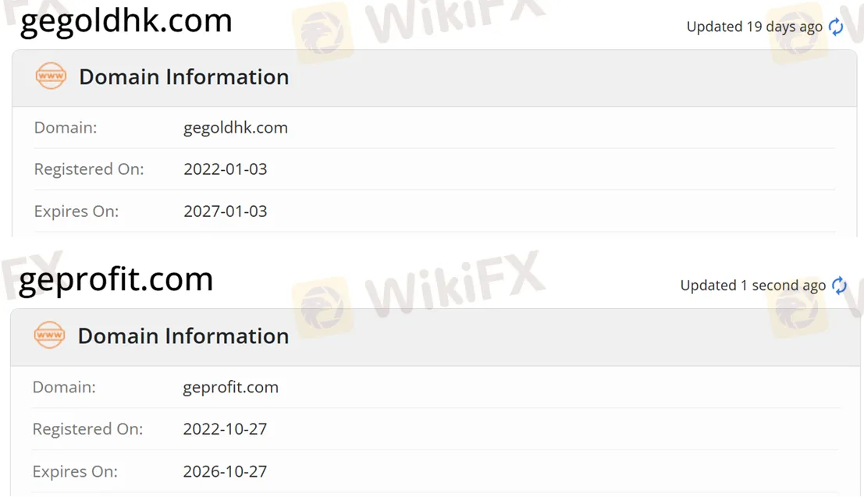Viewport: 864px width, 504px height.
Task: Refresh the geprofit.com domain data
Action: pyautogui.click(x=839, y=286)
